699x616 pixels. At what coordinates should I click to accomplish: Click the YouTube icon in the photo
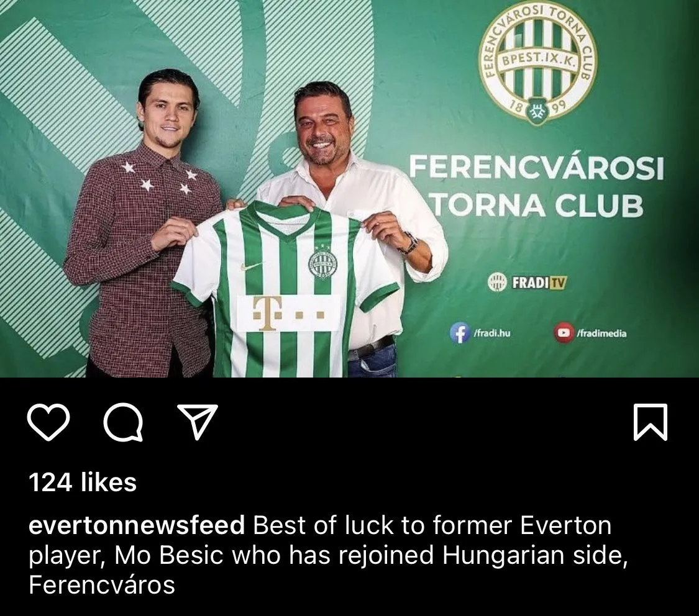click(x=564, y=333)
